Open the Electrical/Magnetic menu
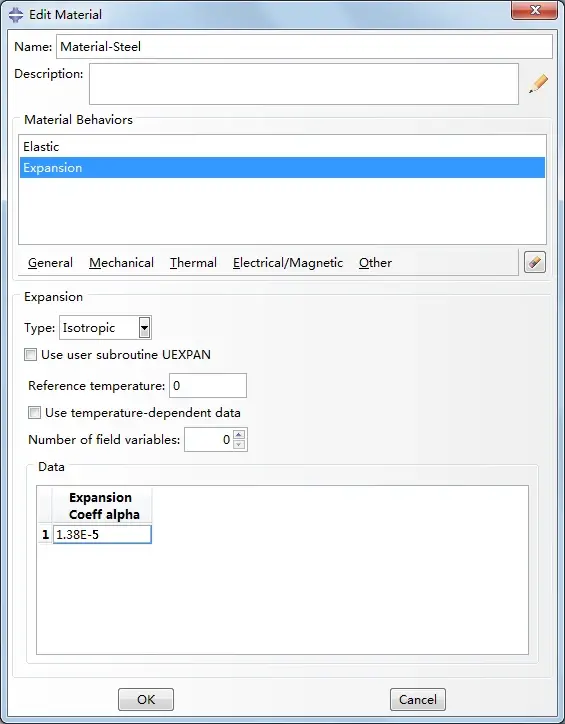The height and width of the screenshot is (724, 565). (x=288, y=263)
